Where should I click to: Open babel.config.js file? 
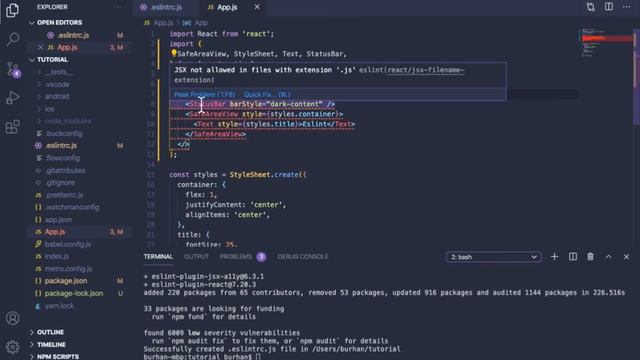[68, 244]
